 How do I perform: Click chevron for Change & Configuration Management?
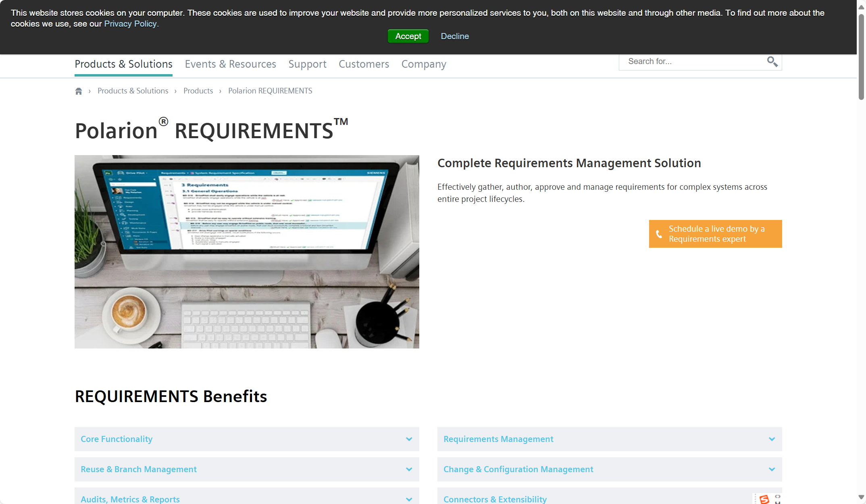coord(772,469)
